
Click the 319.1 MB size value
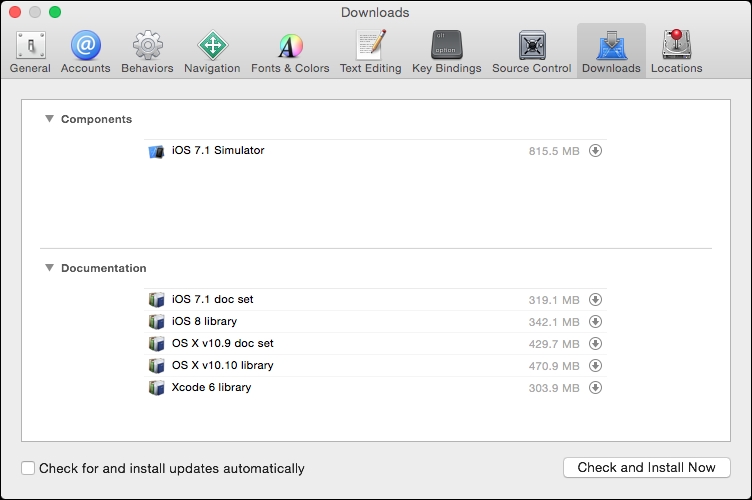pos(554,301)
